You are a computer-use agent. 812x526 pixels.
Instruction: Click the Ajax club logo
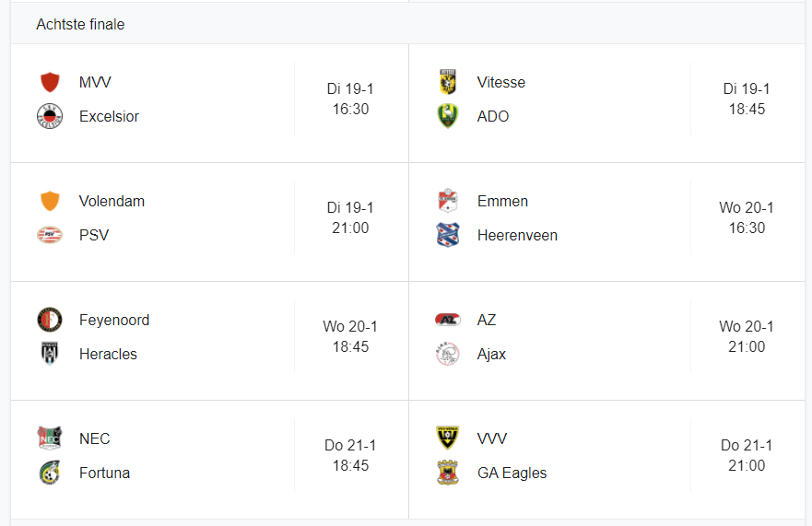click(x=447, y=354)
